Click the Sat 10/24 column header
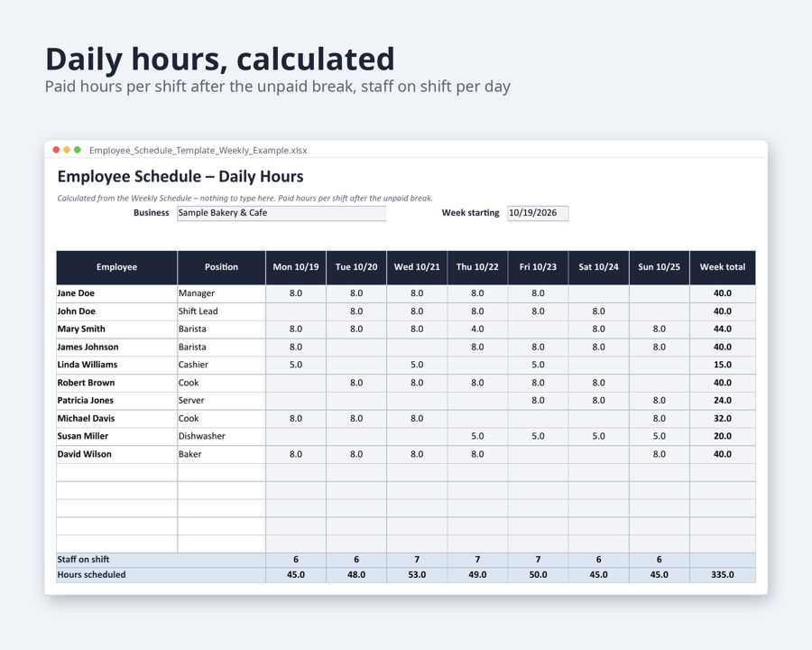 (x=599, y=267)
